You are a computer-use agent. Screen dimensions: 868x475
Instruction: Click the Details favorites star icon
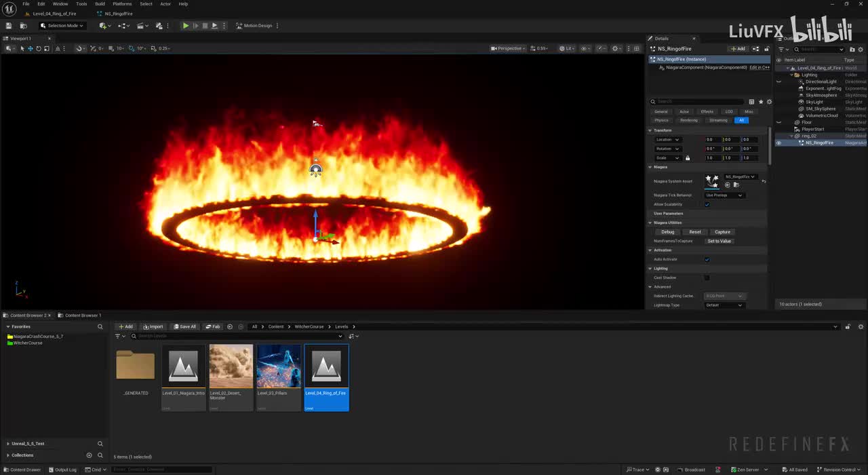pos(760,102)
